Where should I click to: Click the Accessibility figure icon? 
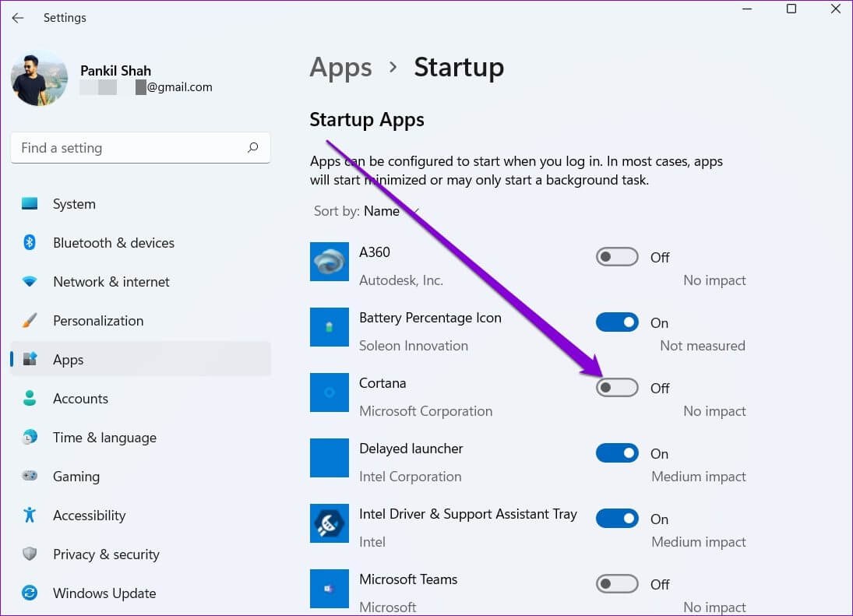point(30,515)
